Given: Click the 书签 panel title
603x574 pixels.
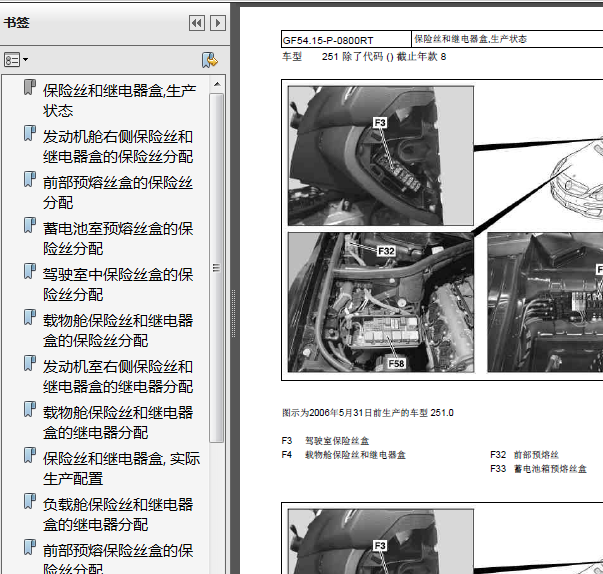Looking at the screenshot, I should (x=17, y=22).
